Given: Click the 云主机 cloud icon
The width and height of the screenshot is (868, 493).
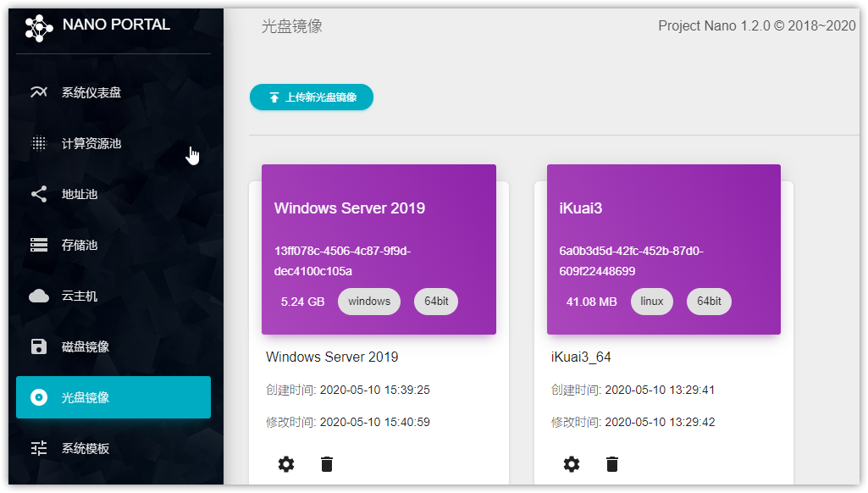Looking at the screenshot, I should [x=39, y=296].
